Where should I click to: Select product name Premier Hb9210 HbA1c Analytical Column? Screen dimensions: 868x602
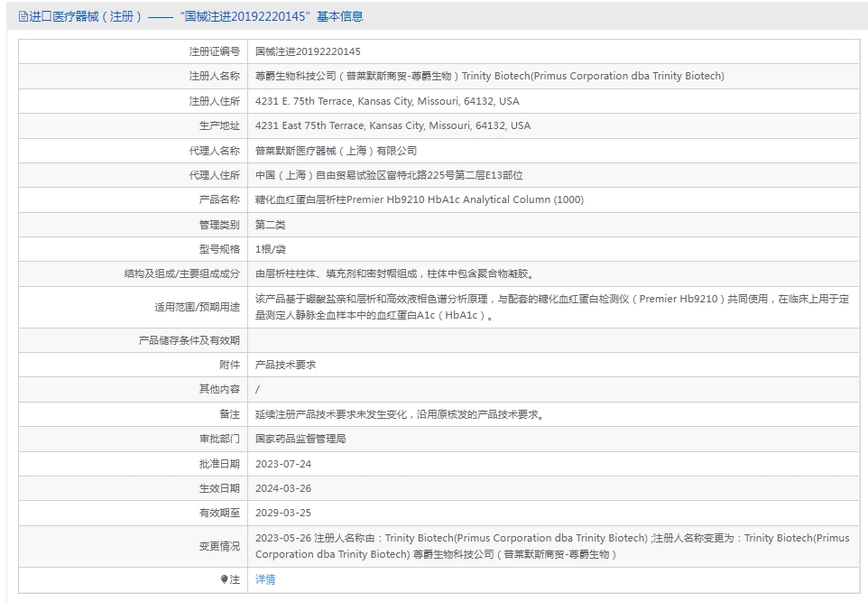419,199
